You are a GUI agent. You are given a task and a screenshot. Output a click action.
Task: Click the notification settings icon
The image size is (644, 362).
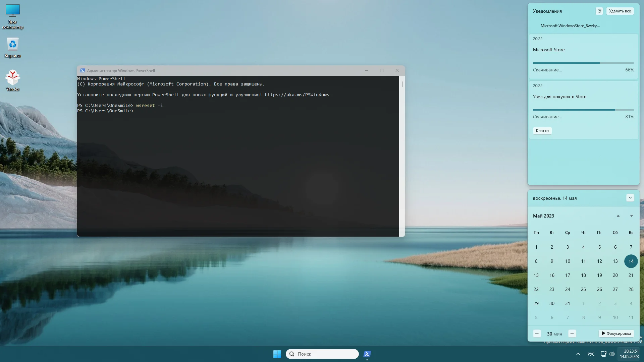coord(599,11)
